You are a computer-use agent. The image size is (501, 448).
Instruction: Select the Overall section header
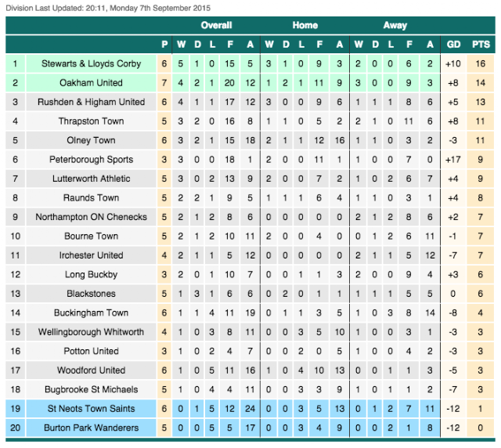(216, 25)
